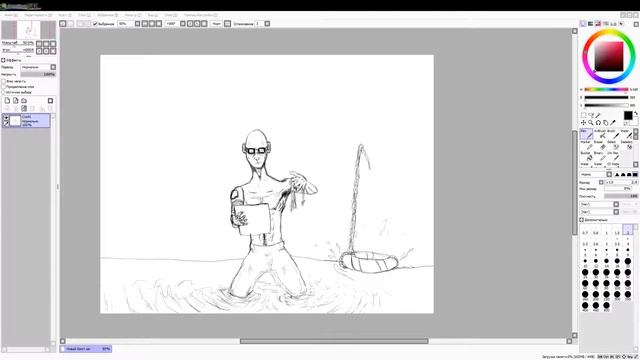
Task: Select the Binary pen tool
Action: (x=600, y=156)
